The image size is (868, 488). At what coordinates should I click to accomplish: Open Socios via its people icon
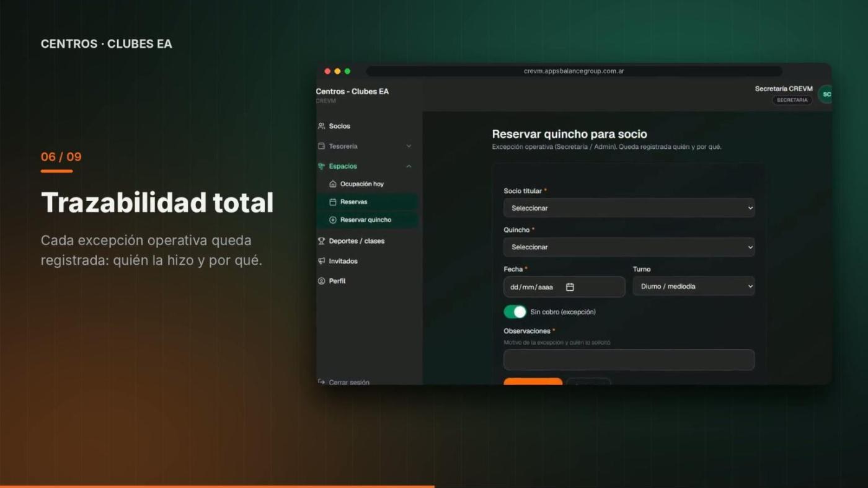click(321, 126)
